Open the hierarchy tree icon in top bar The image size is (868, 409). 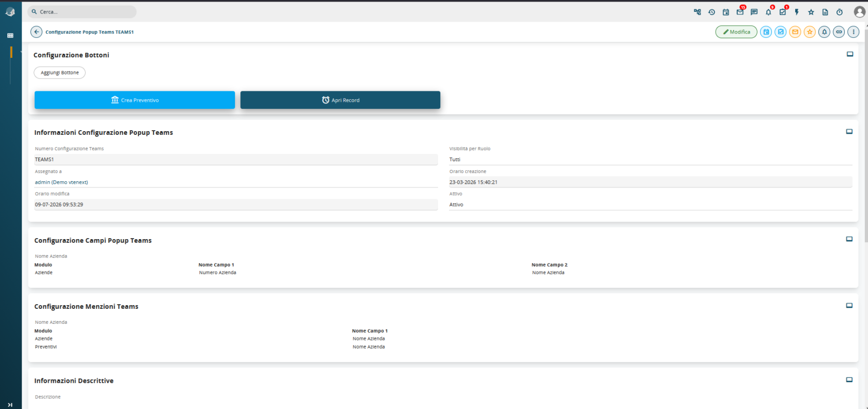(697, 12)
